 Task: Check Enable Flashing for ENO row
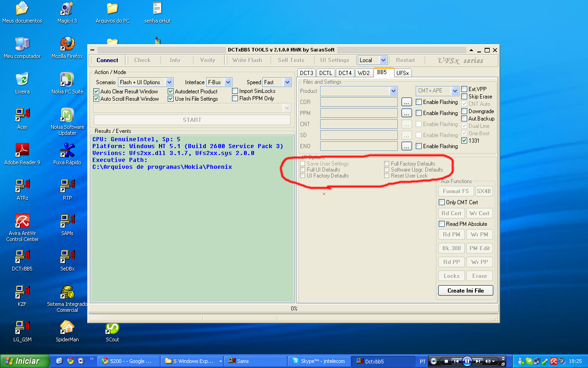(x=418, y=146)
